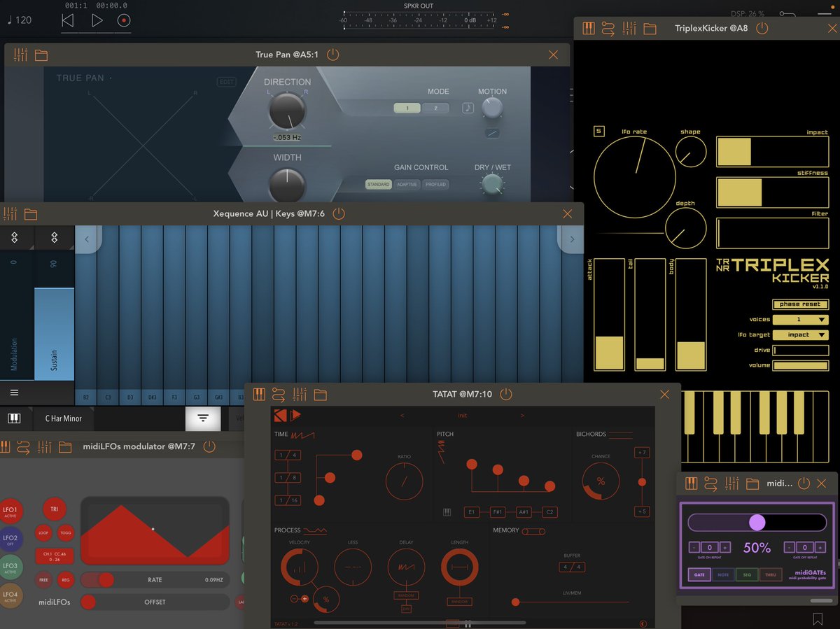Select the 1/16 time division box
The width and height of the screenshot is (840, 629).
288,500
